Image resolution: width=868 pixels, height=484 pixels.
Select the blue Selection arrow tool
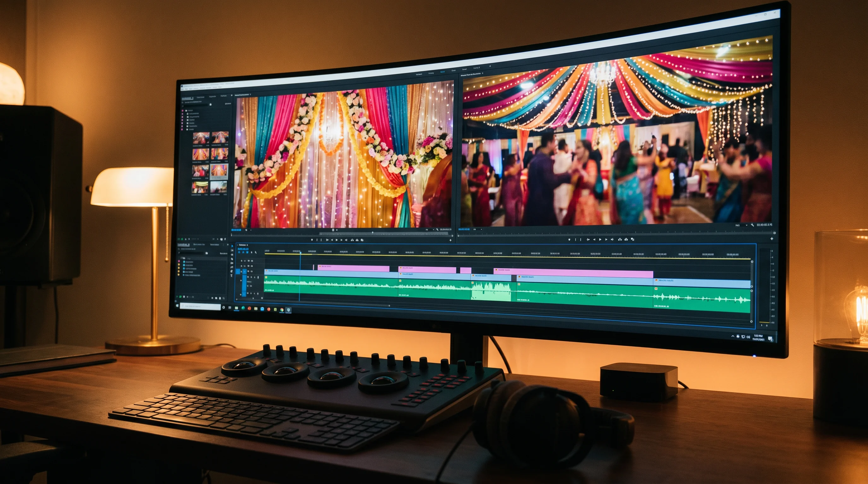(232, 246)
